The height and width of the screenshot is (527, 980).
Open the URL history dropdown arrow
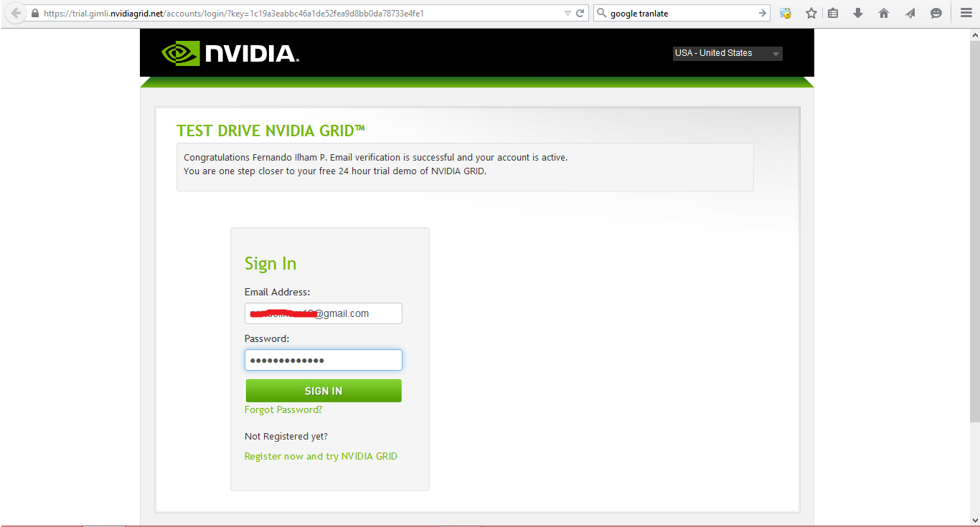tap(567, 13)
